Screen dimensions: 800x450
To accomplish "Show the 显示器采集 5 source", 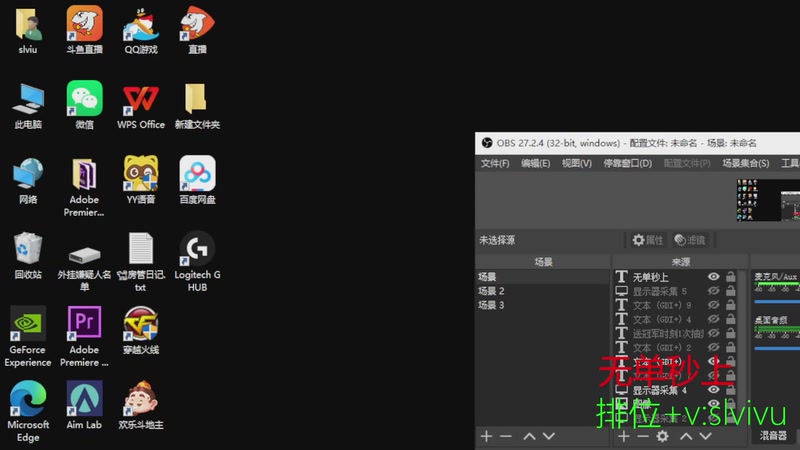I will pyautogui.click(x=713, y=291).
